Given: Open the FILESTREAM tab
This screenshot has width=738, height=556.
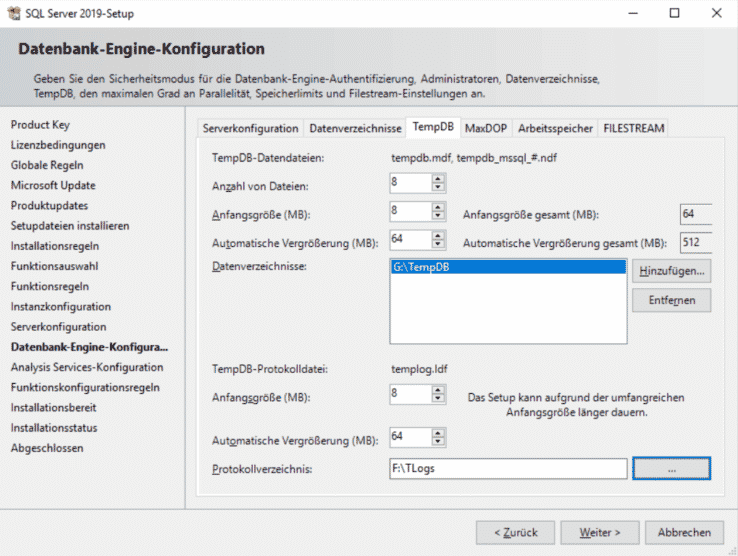Looking at the screenshot, I should (634, 129).
